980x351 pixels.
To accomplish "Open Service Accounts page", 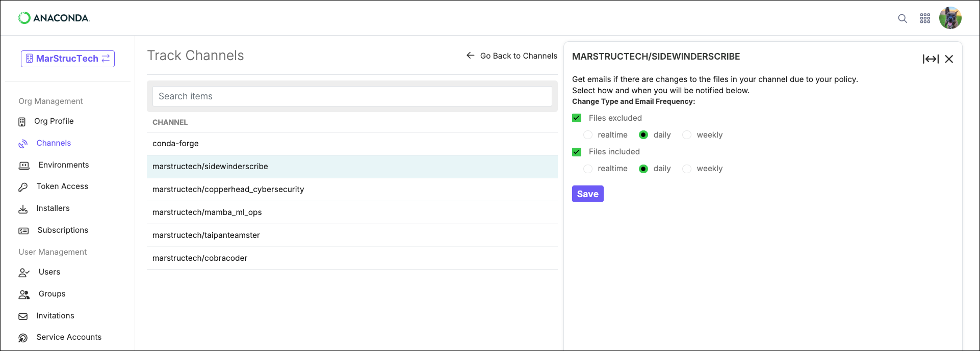I will [69, 337].
